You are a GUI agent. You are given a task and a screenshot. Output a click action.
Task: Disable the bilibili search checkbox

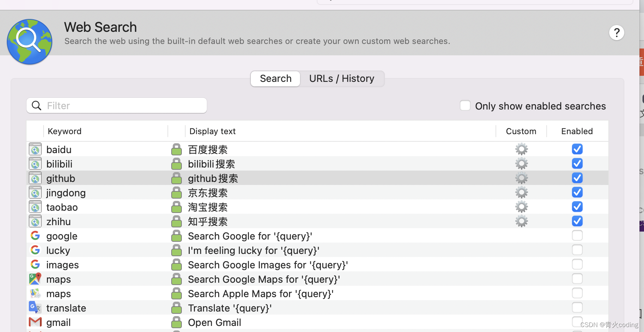pos(577,163)
